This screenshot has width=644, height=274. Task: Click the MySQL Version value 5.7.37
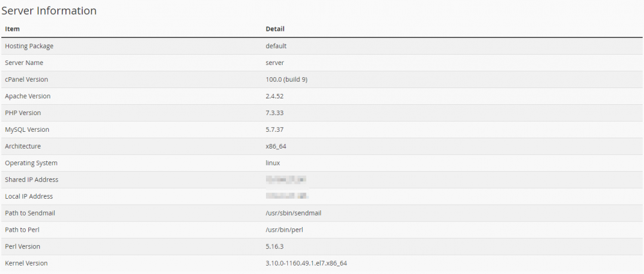pos(275,129)
